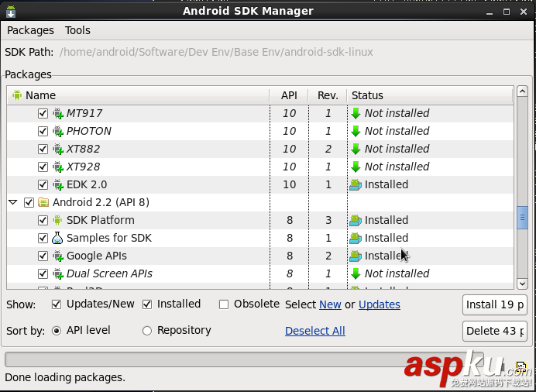Image resolution: width=536 pixels, height=392 pixels.
Task: Click the Android 2.2 folder icon
Action: [43, 202]
